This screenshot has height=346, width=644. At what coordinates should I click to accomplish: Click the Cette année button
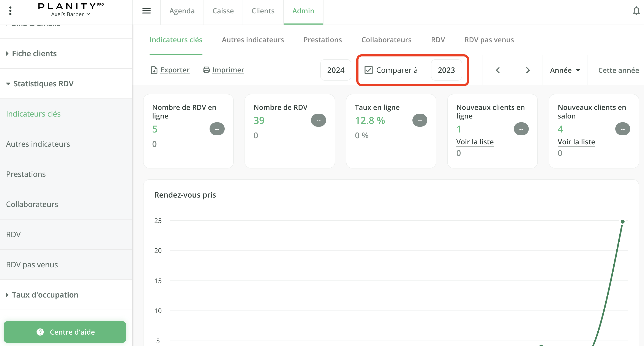point(618,70)
